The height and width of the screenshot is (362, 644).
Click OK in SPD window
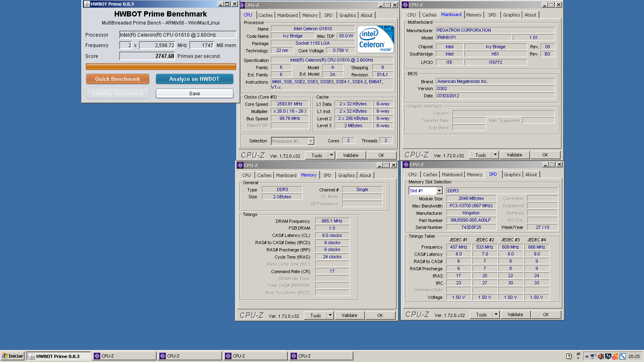pyautogui.click(x=546, y=315)
